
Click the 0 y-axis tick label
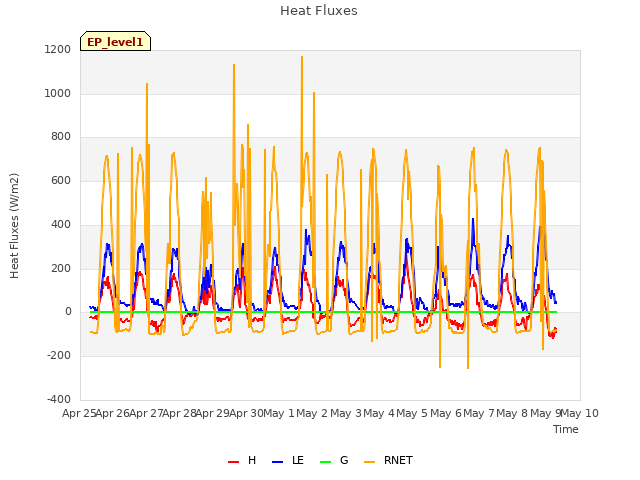68,312
